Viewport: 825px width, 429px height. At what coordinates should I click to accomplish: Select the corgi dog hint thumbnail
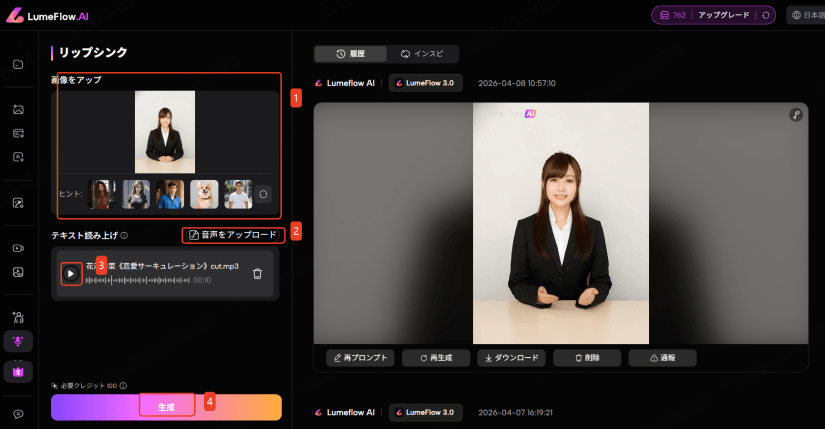point(204,194)
